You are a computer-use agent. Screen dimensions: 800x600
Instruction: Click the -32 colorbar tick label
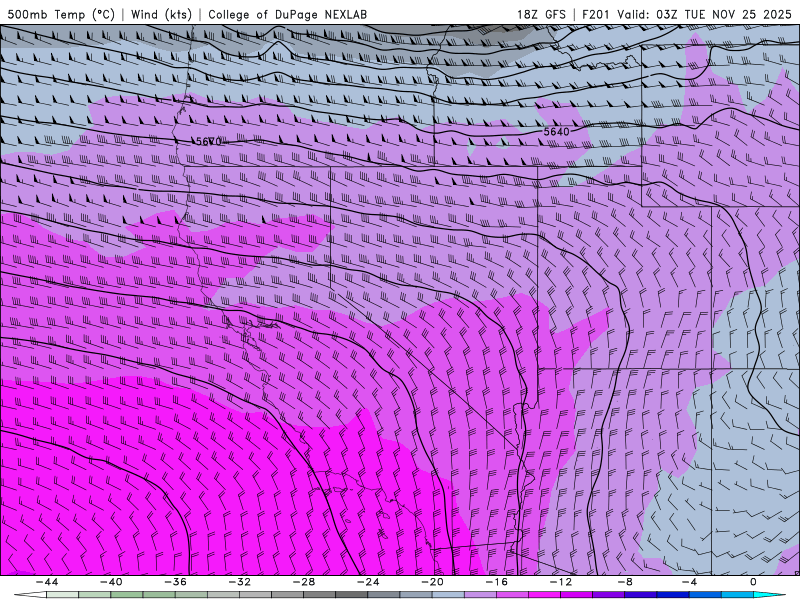tap(239, 582)
